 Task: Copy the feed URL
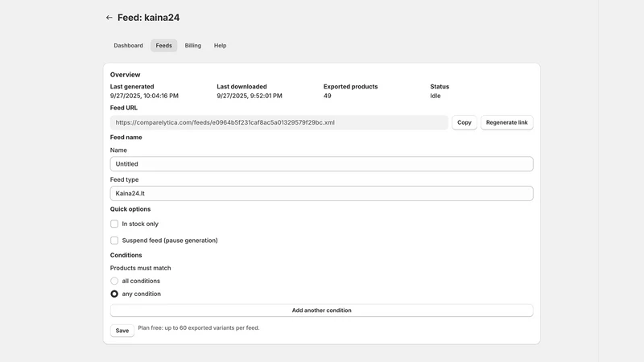tap(464, 122)
